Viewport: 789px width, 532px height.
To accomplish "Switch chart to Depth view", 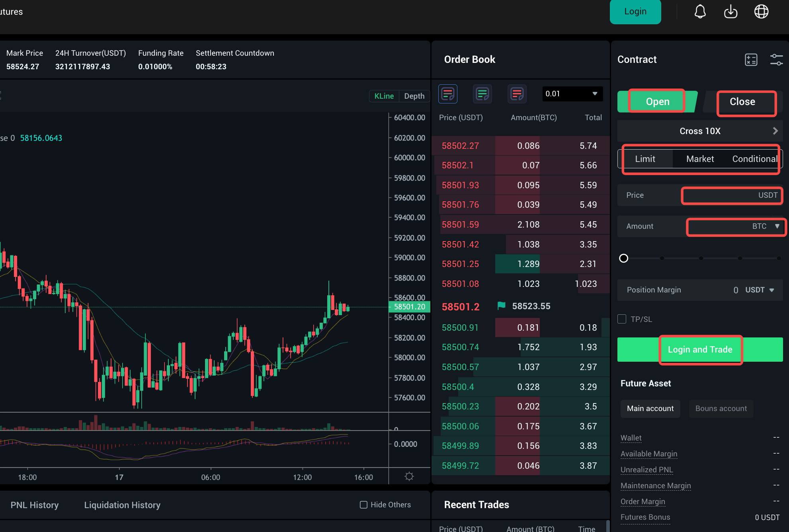I will click(414, 96).
